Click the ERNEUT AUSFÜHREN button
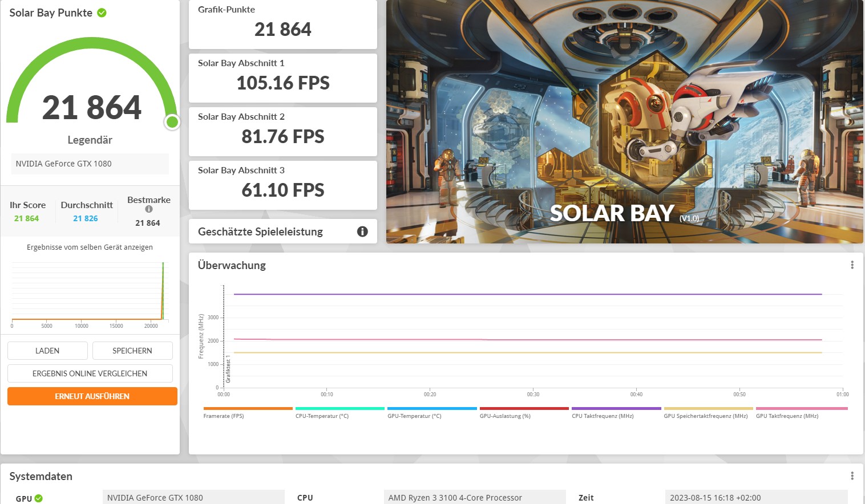 92,396
